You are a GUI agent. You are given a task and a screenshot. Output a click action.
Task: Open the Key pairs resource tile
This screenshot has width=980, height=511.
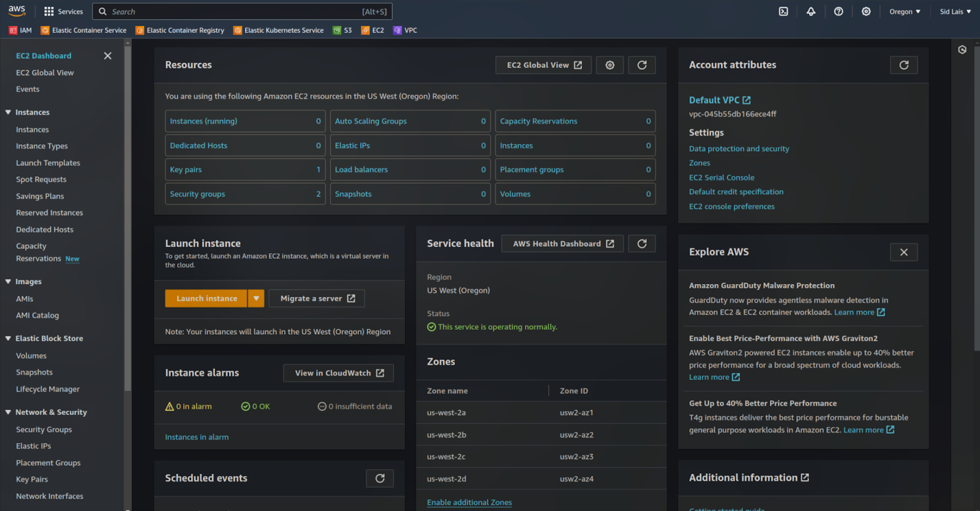(x=245, y=170)
